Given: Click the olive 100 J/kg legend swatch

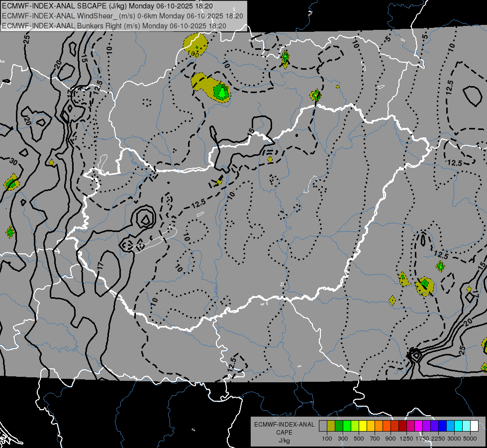Looking at the screenshot, I should coord(331,426).
